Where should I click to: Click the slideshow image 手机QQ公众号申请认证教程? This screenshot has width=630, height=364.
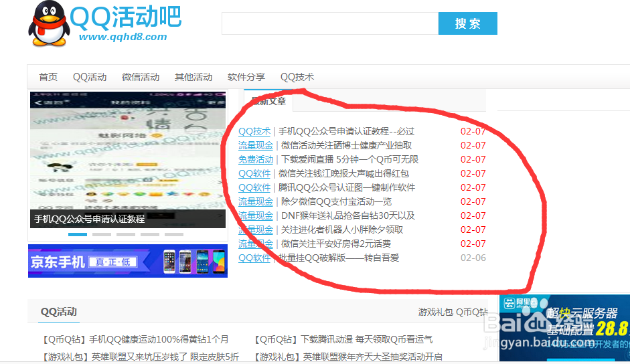(128, 159)
